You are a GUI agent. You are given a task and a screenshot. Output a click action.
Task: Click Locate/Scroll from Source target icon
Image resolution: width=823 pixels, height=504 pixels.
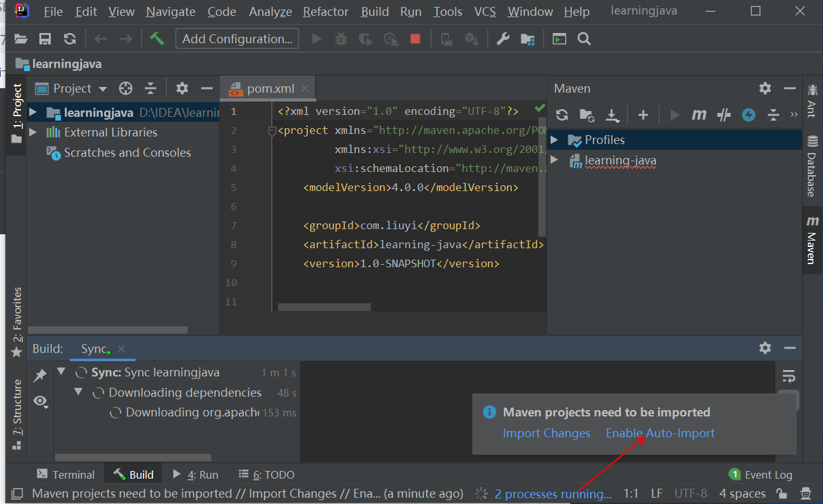(x=126, y=88)
